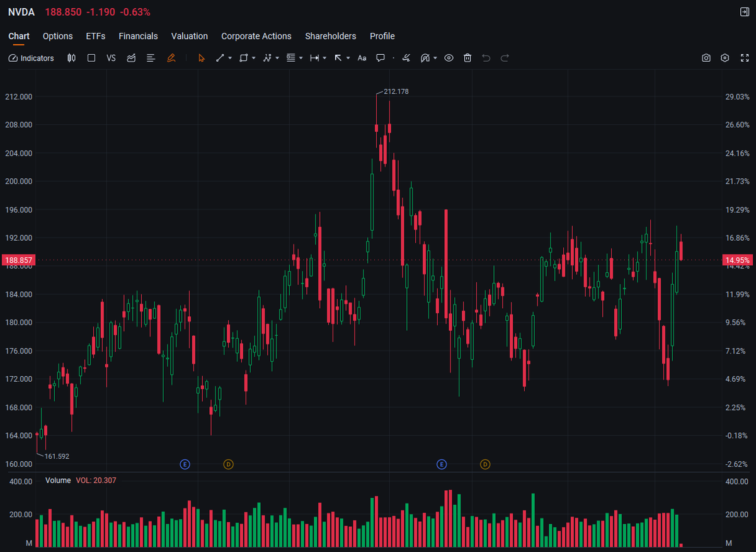Click the redo arrow
The height and width of the screenshot is (552, 756).
505,58
